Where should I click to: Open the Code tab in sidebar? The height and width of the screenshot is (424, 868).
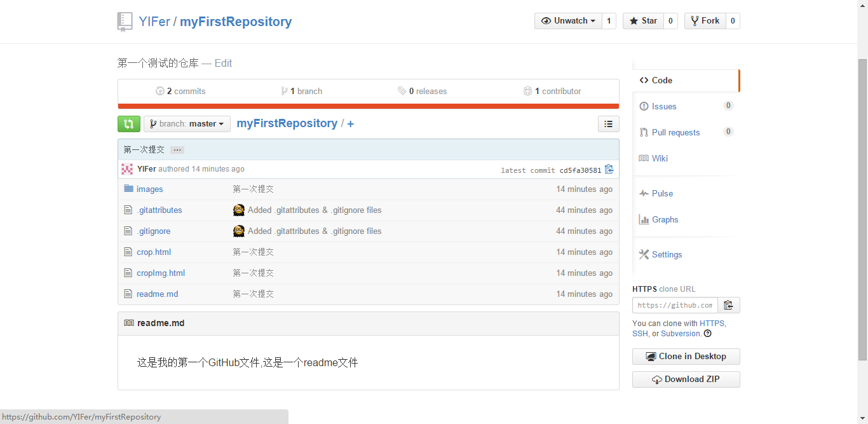point(686,80)
